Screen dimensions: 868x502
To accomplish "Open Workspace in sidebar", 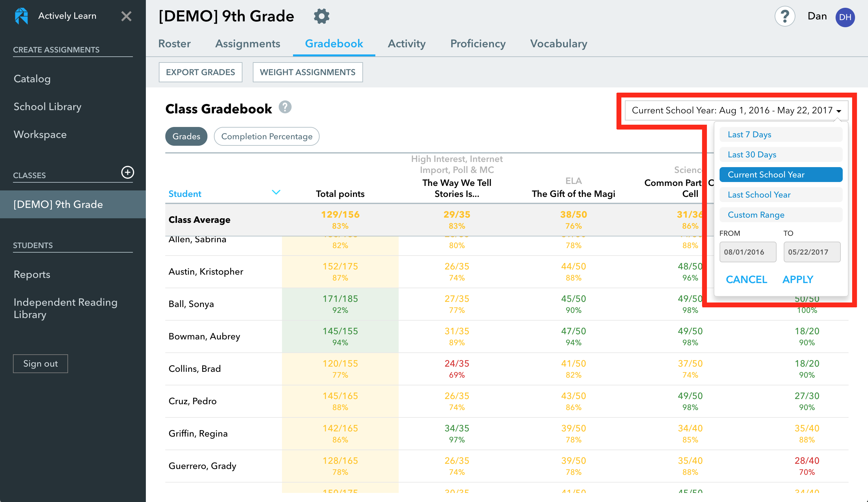I will pos(40,134).
